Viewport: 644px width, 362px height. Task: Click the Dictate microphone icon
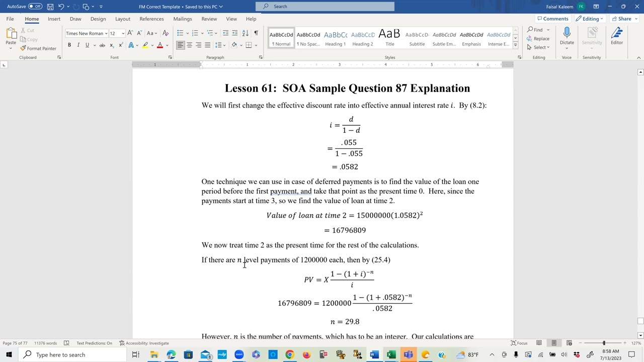coord(567,33)
